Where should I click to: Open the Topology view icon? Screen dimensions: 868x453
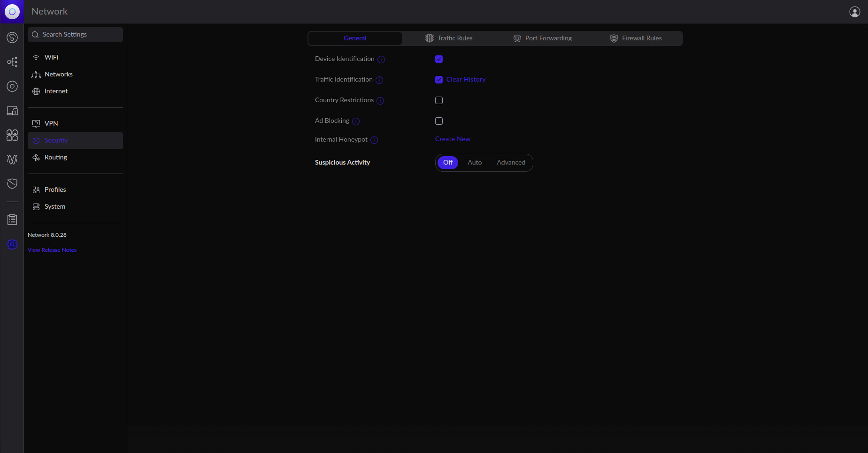click(12, 62)
